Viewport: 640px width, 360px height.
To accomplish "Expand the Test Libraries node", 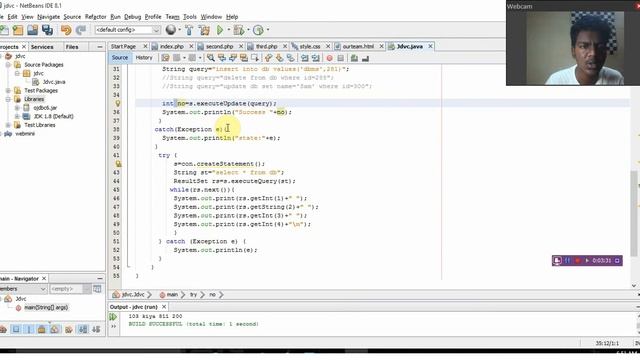I will pos(8,125).
